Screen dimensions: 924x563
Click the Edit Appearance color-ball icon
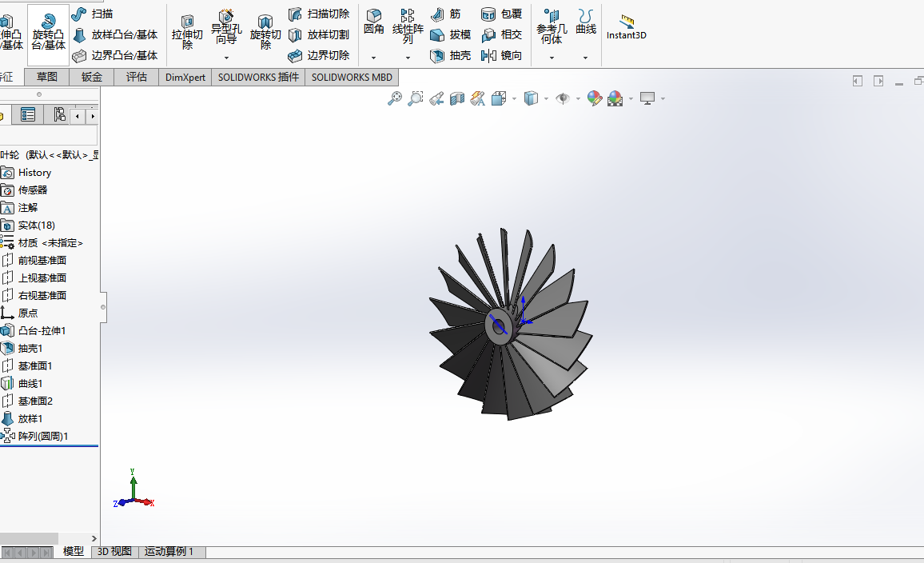pyautogui.click(x=595, y=98)
